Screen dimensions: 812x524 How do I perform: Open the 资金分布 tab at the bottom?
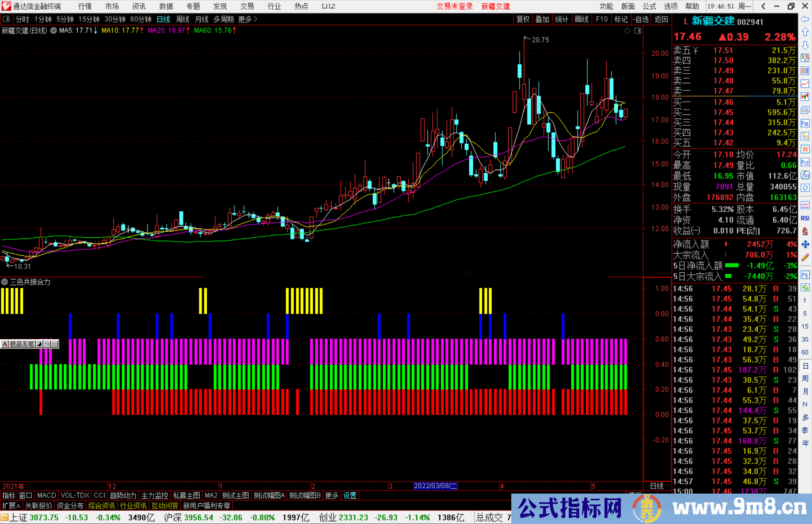pyautogui.click(x=70, y=506)
